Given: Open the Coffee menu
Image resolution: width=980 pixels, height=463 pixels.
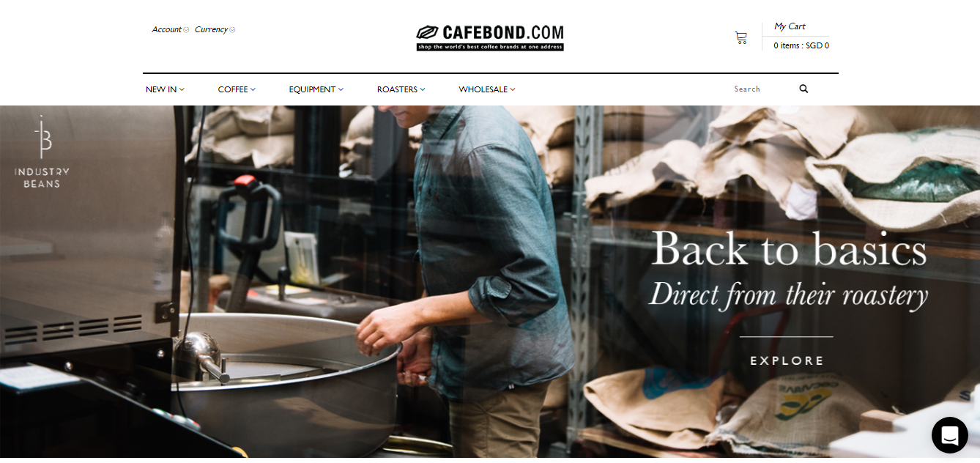Looking at the screenshot, I should tap(237, 89).
